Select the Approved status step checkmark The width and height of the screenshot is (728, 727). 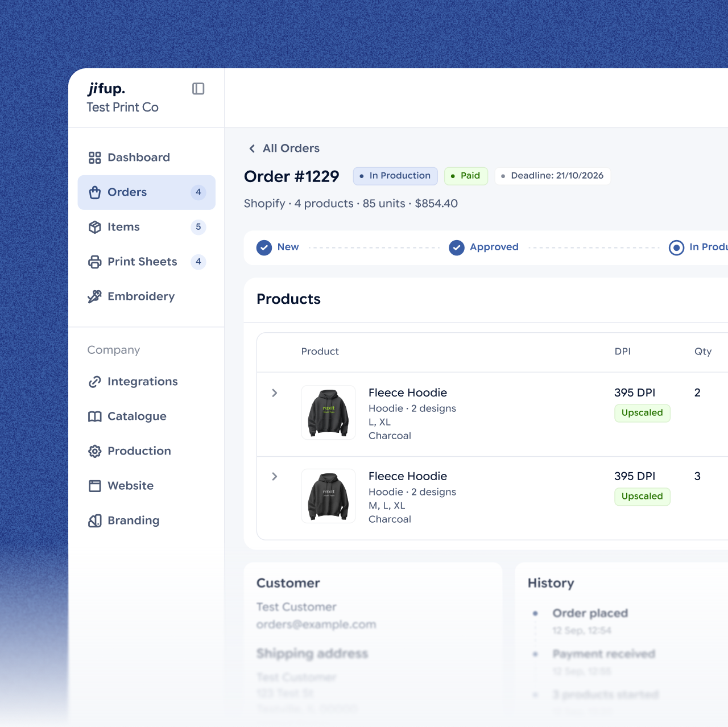(x=457, y=247)
